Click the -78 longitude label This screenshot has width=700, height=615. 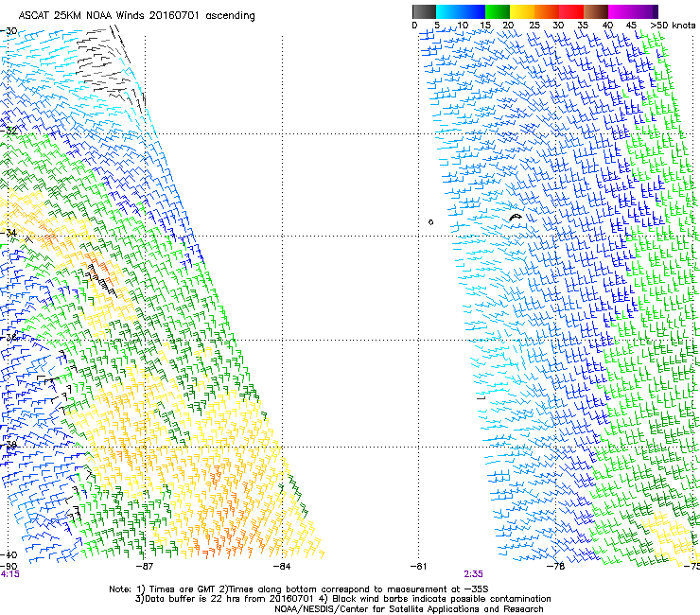[x=556, y=567]
